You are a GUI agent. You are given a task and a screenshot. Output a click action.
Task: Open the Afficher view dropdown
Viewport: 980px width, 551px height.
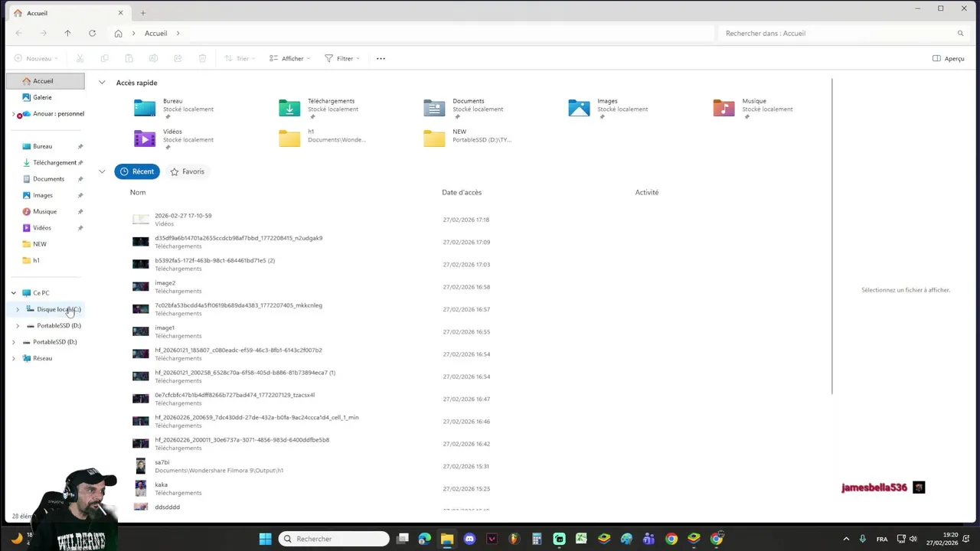pyautogui.click(x=289, y=58)
